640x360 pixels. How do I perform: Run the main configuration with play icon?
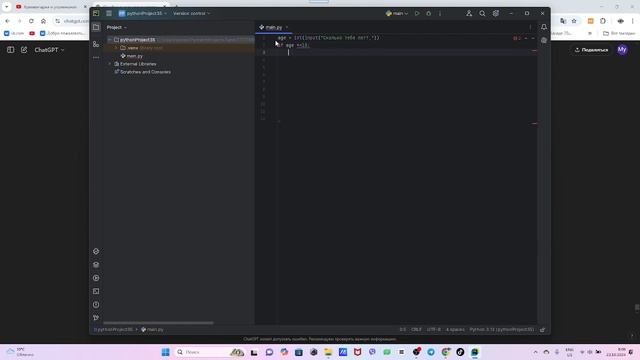(x=417, y=13)
